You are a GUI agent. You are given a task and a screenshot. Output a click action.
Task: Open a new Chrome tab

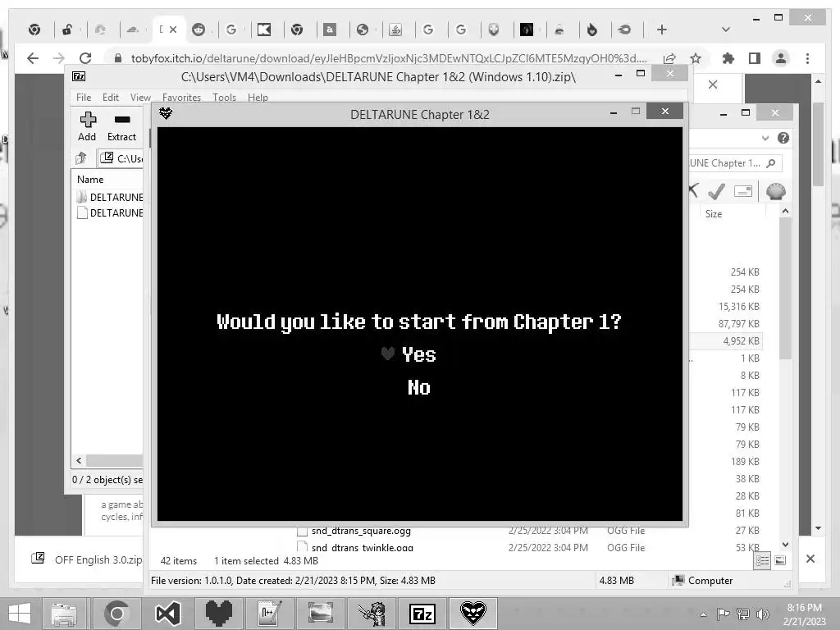662,30
